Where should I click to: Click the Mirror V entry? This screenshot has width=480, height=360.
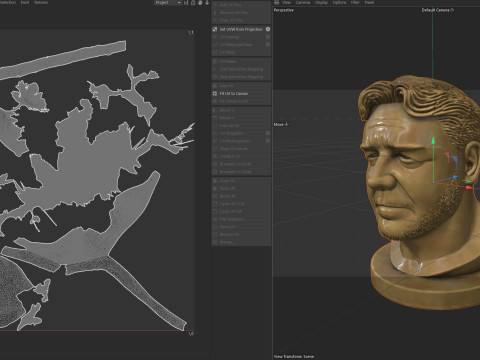241,118
